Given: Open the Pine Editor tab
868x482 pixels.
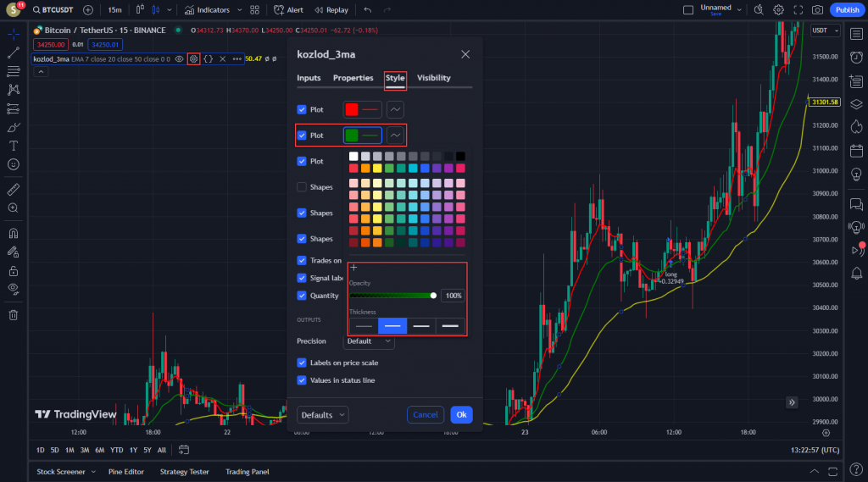Looking at the screenshot, I should pyautogui.click(x=126, y=472).
